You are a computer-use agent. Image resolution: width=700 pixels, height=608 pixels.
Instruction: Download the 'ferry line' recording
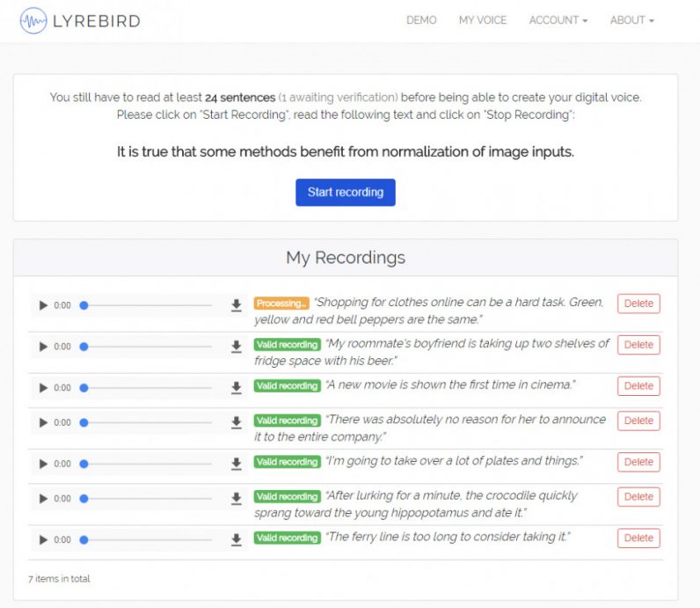pyautogui.click(x=236, y=539)
